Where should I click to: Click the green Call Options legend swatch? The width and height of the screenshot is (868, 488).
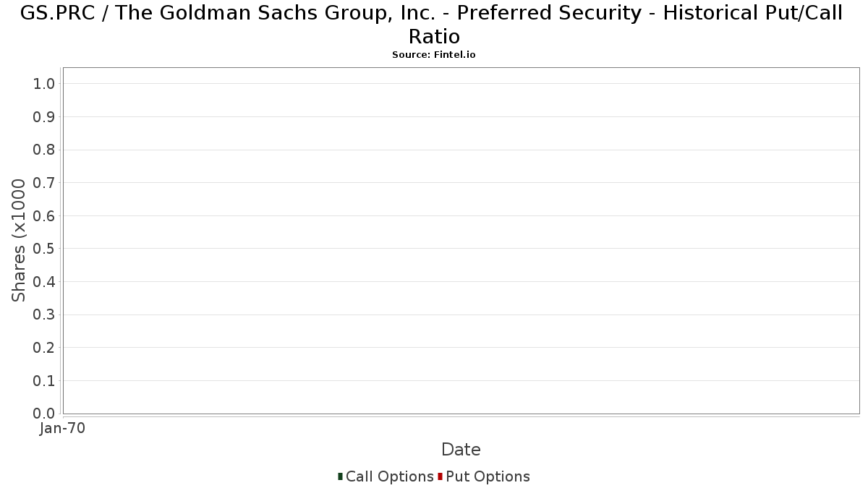click(x=340, y=476)
